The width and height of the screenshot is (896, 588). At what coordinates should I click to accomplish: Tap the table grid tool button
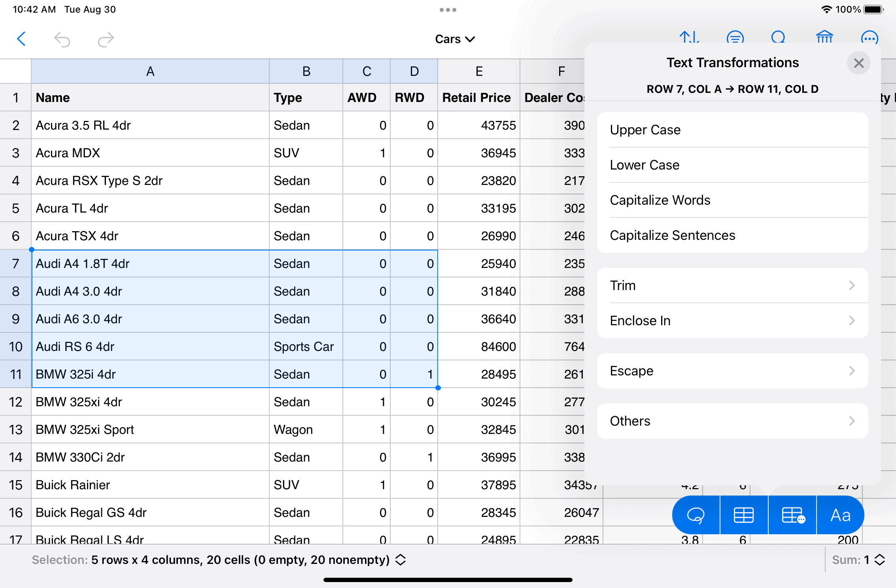744,515
